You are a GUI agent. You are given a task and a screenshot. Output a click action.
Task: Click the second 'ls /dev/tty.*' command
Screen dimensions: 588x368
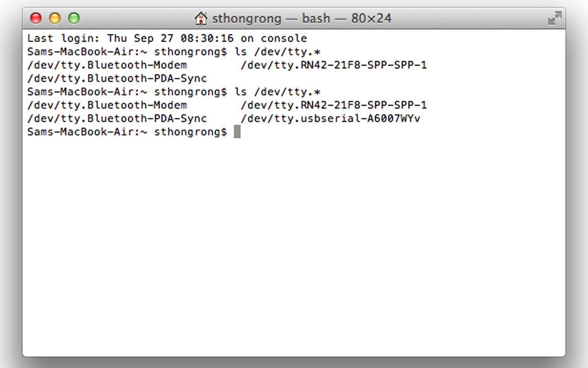click(278, 92)
